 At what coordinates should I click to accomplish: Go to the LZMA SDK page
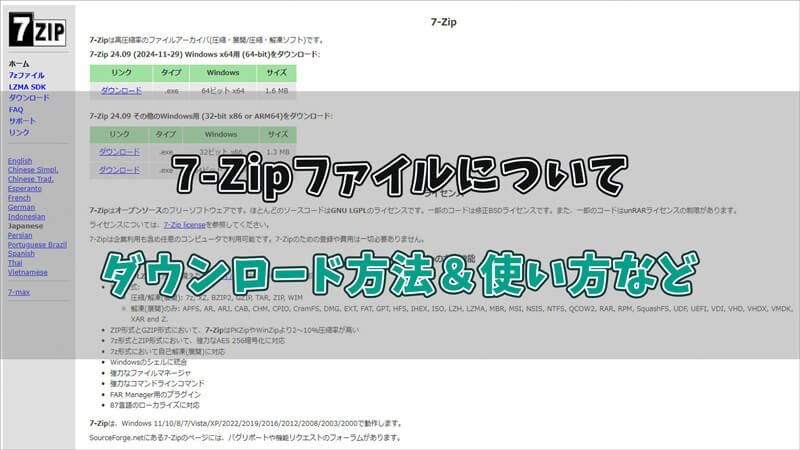[27, 87]
